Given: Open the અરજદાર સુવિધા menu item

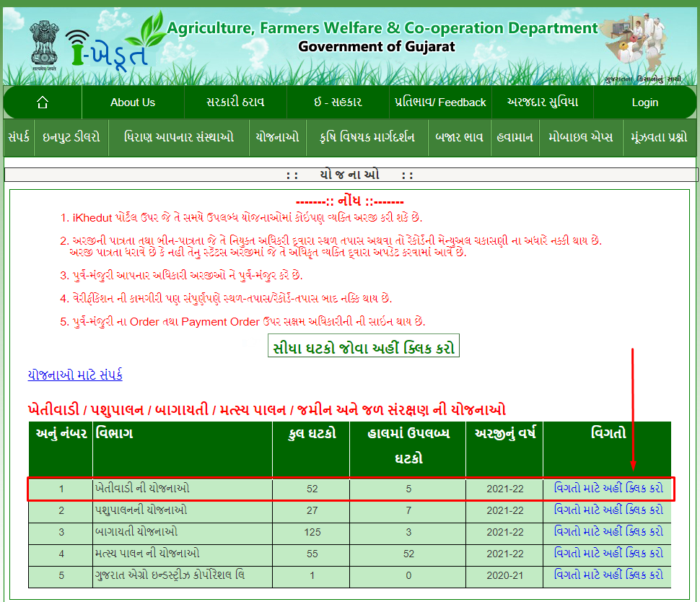Looking at the screenshot, I should (543, 102).
